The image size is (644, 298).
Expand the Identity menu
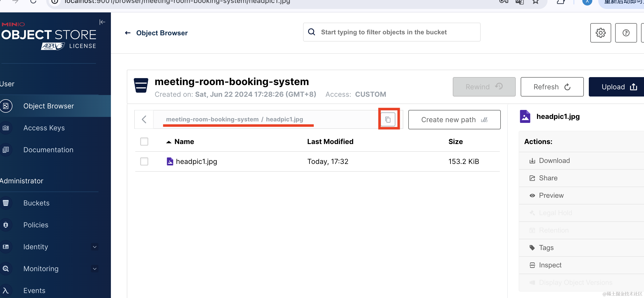(94, 247)
